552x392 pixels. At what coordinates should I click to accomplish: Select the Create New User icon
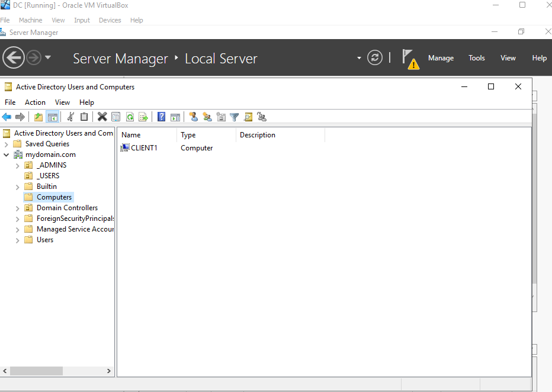tap(194, 117)
